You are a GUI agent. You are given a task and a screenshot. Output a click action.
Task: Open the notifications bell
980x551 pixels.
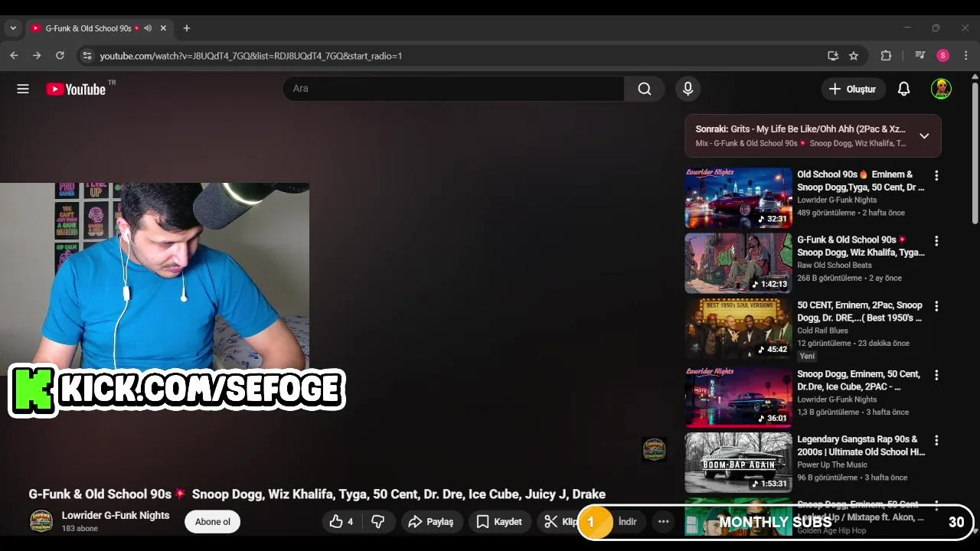coord(903,89)
